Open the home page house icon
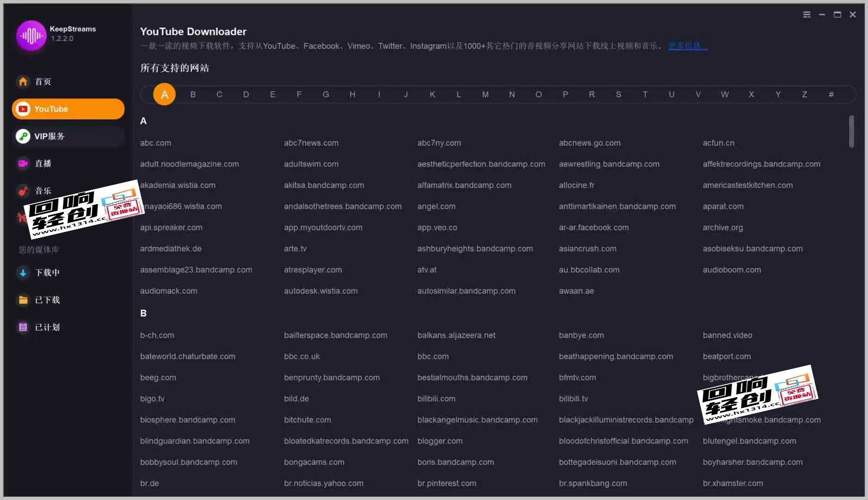Screen dimensions: 868x500 coord(23,81)
